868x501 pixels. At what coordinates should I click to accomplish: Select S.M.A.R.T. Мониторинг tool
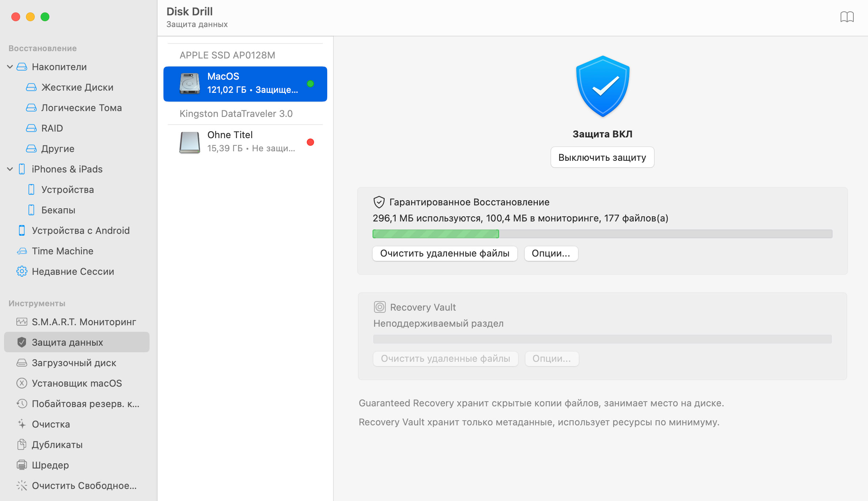pyautogui.click(x=83, y=322)
